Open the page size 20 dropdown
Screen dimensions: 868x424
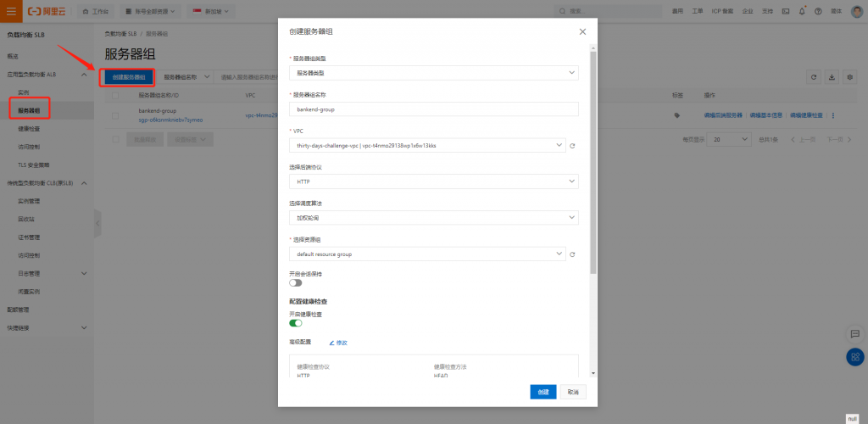tap(730, 139)
